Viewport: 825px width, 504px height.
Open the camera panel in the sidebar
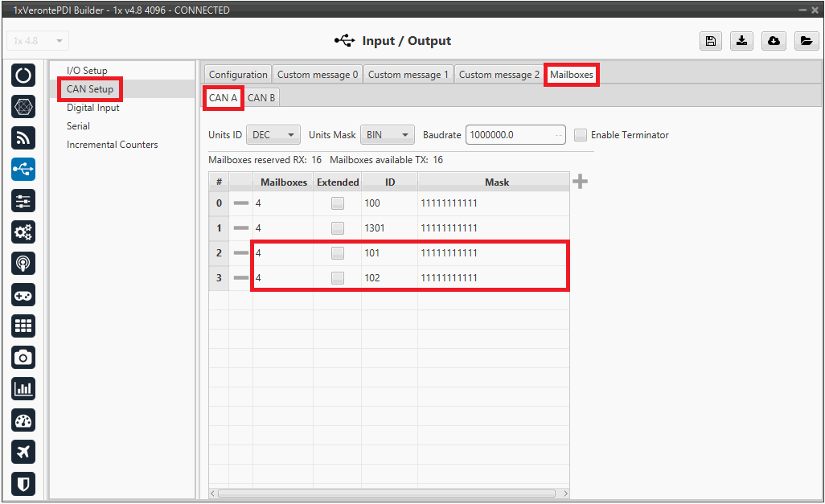click(x=24, y=357)
